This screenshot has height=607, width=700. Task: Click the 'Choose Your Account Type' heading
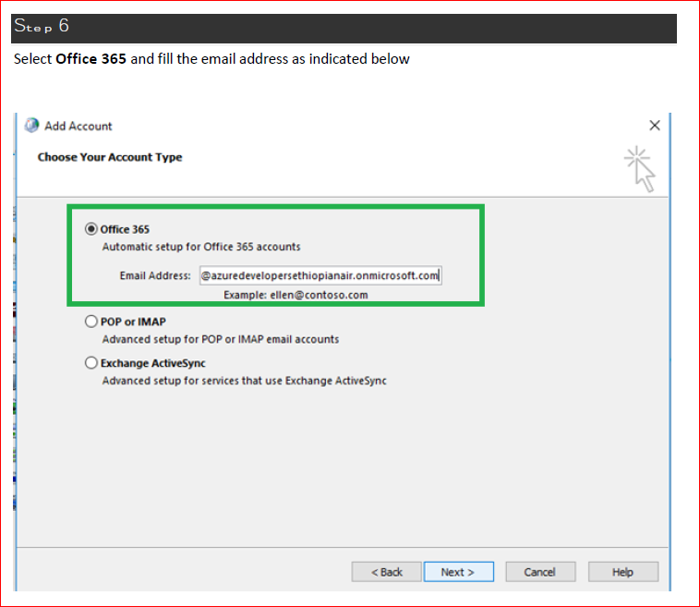click(x=110, y=157)
